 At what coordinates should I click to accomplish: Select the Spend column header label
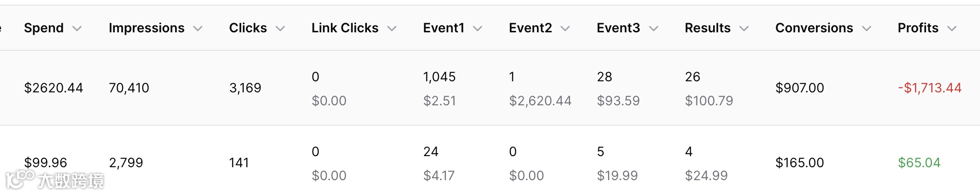pos(44,28)
